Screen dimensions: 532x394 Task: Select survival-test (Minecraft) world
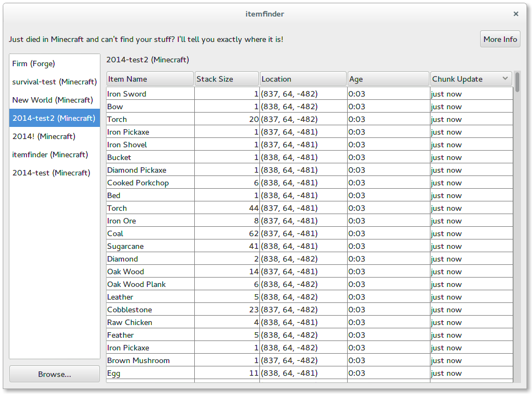[55, 82]
